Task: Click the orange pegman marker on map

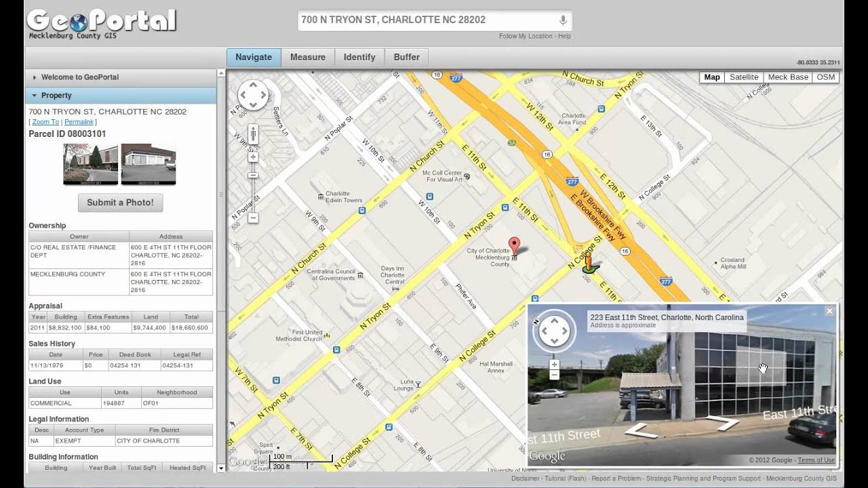Action: (589, 264)
